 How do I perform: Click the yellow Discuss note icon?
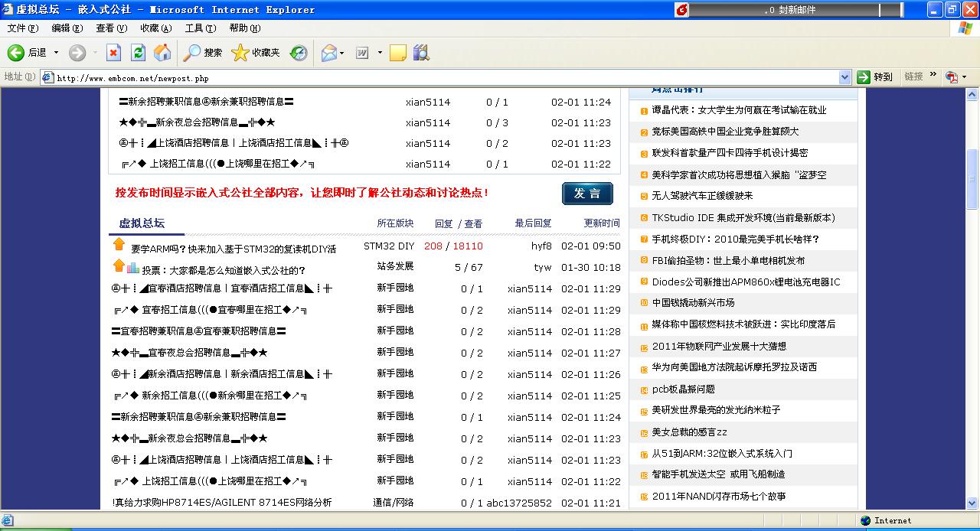(398, 53)
